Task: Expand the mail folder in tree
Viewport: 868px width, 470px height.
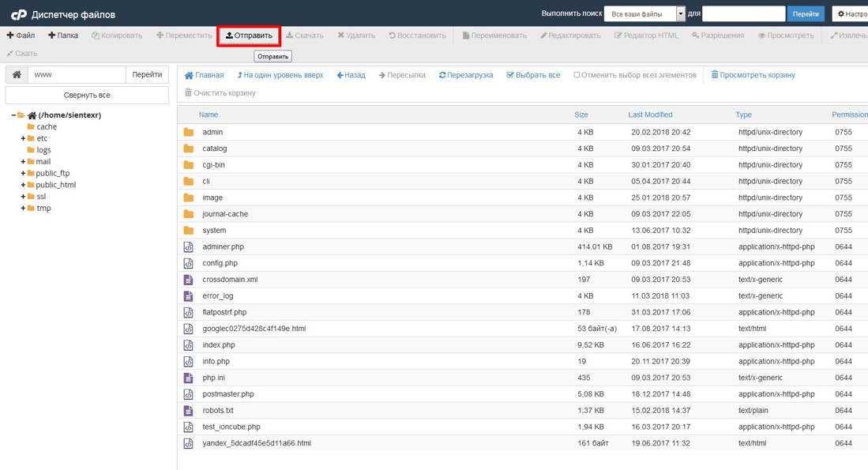Action: pyautogui.click(x=24, y=161)
